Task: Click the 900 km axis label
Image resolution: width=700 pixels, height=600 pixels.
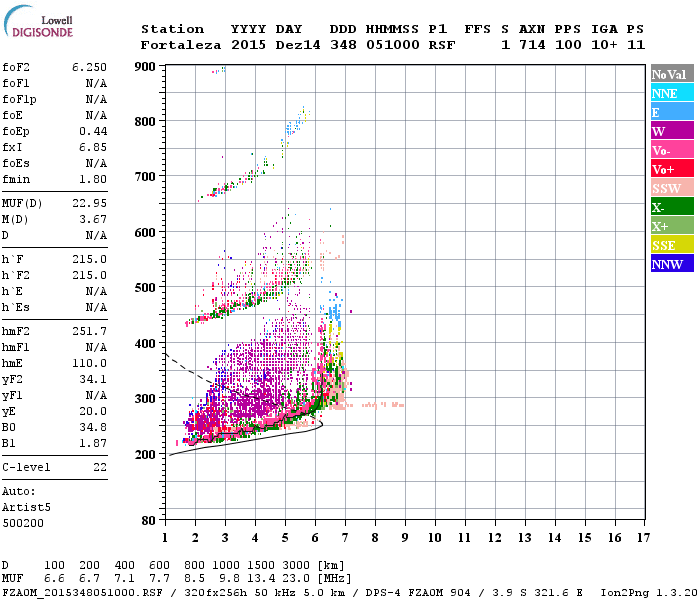Action: click(x=145, y=67)
